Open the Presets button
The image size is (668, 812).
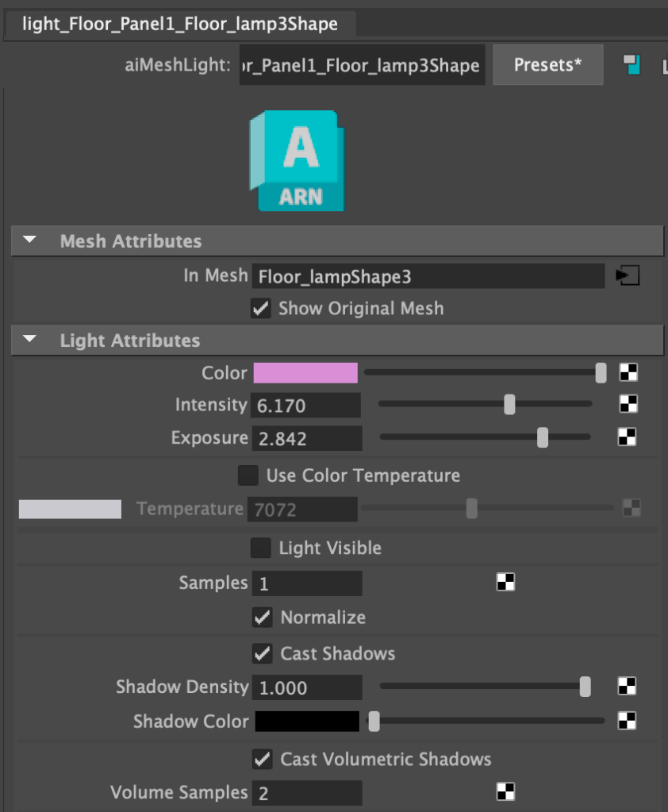pyautogui.click(x=547, y=64)
